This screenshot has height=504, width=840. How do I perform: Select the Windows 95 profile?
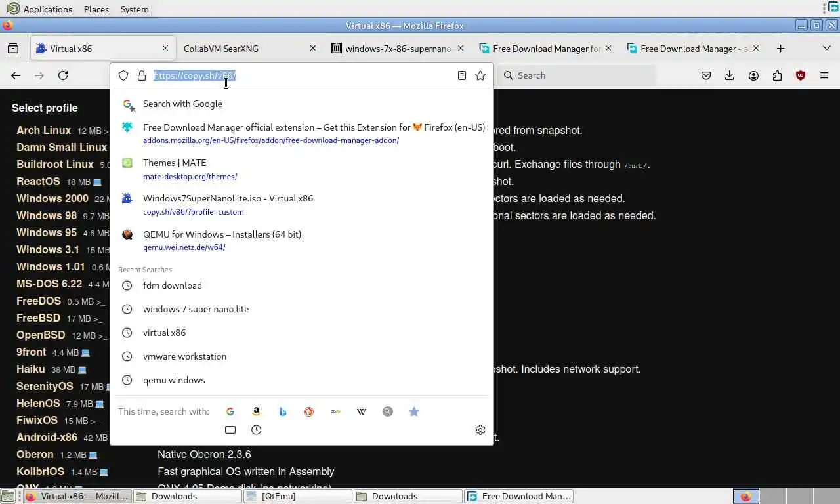pos(47,232)
